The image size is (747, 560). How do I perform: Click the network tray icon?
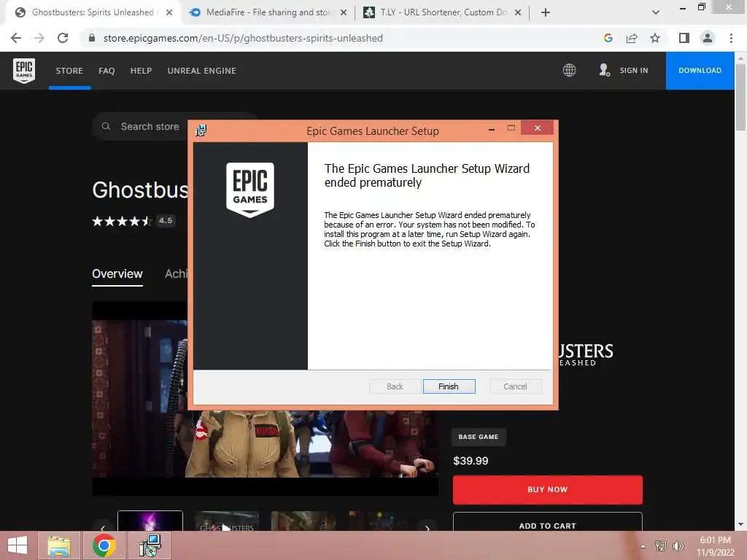pos(661,546)
